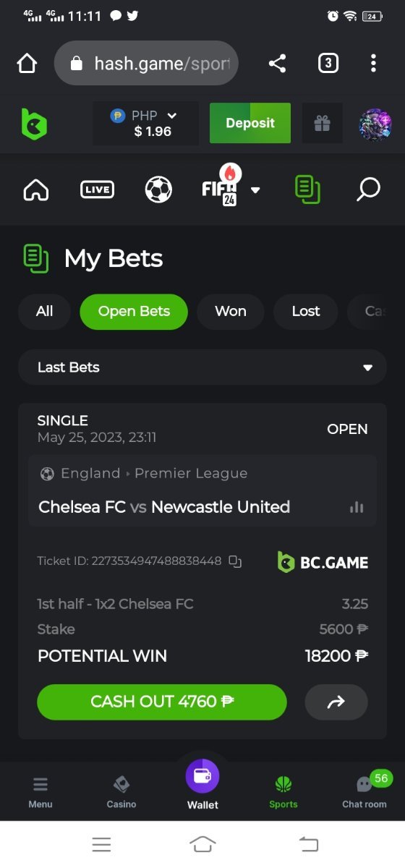This screenshot has width=405, height=868.
Task: Switch to the All bets filter
Action: pos(44,312)
